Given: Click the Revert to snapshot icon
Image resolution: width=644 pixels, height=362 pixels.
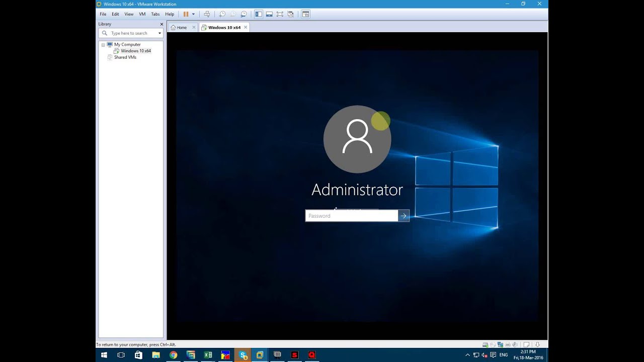Looking at the screenshot, I should [233, 14].
